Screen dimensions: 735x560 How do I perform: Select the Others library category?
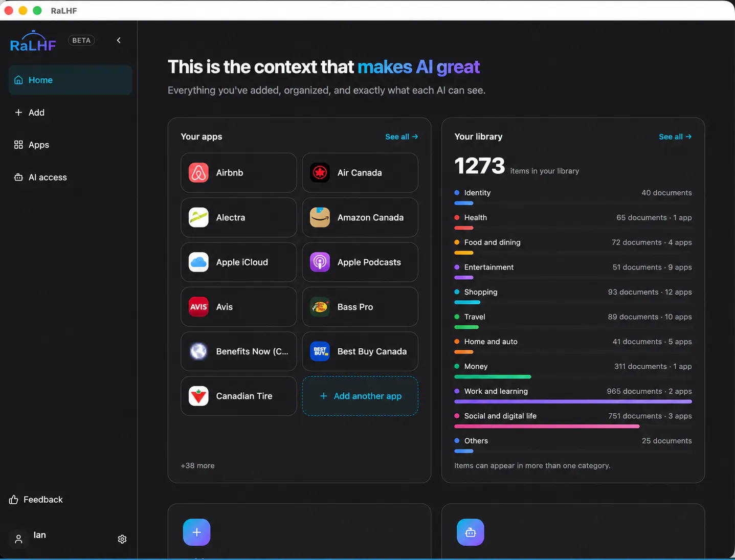(573, 444)
